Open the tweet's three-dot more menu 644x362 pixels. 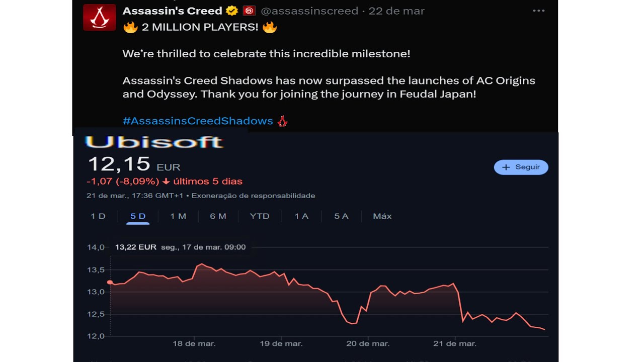pos(538,11)
